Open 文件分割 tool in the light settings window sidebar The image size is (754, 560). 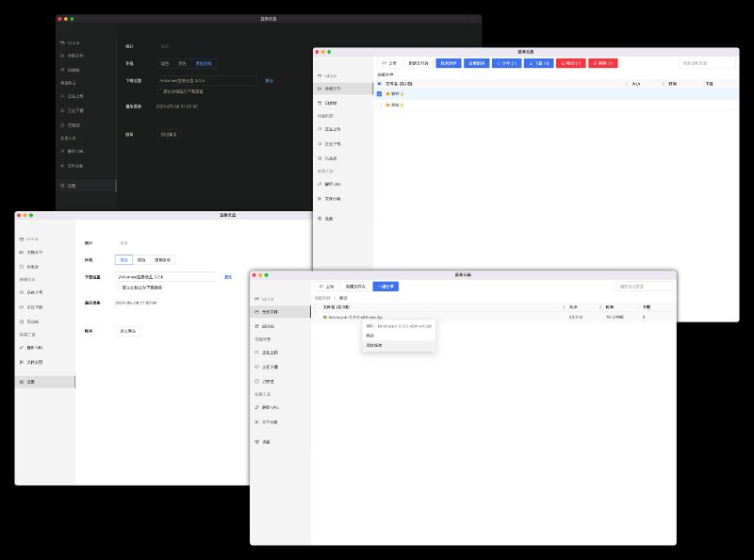[35, 362]
